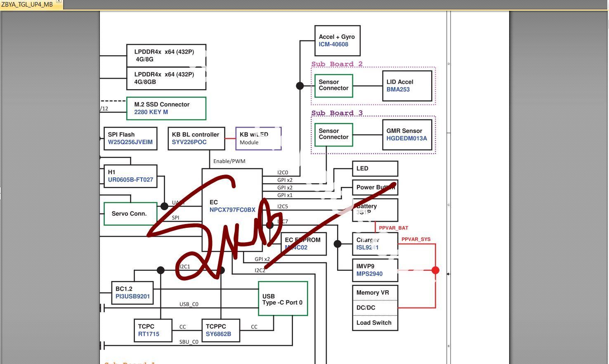The width and height of the screenshot is (609, 364).
Task: Click the USB Type-C Port 0 block
Action: (283, 299)
